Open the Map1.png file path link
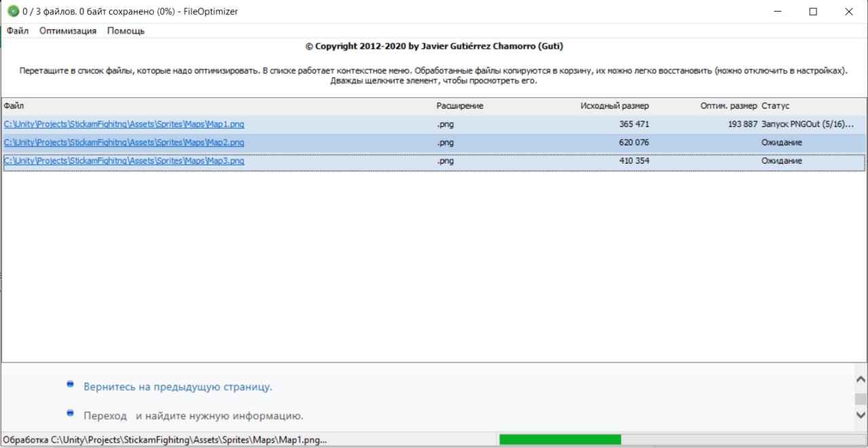The image size is (868, 448). (x=124, y=124)
